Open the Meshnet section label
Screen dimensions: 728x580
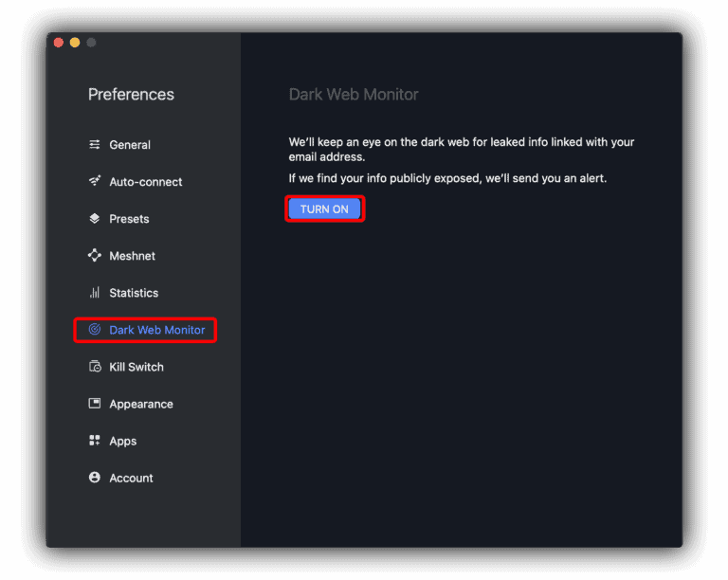(133, 256)
